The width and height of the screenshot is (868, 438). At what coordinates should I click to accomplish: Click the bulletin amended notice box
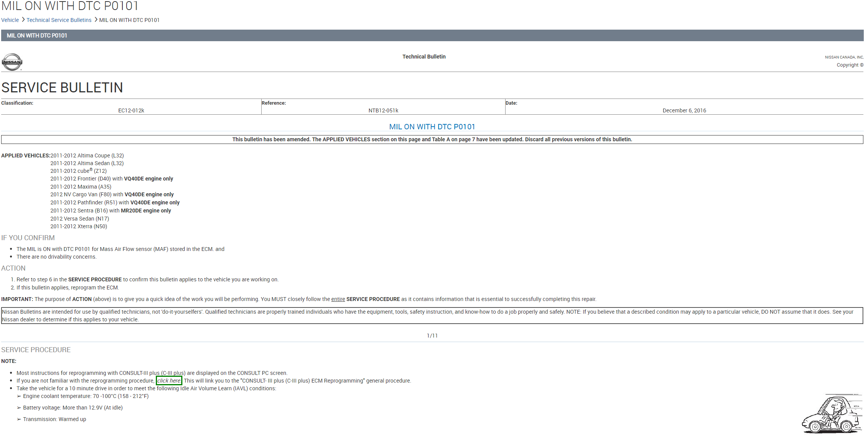pyautogui.click(x=432, y=139)
